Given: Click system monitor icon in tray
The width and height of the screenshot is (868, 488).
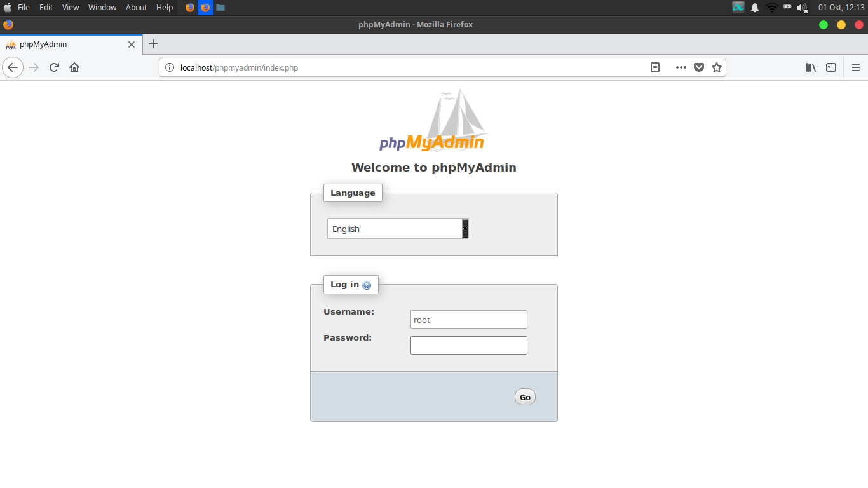Looking at the screenshot, I should 738,8.
